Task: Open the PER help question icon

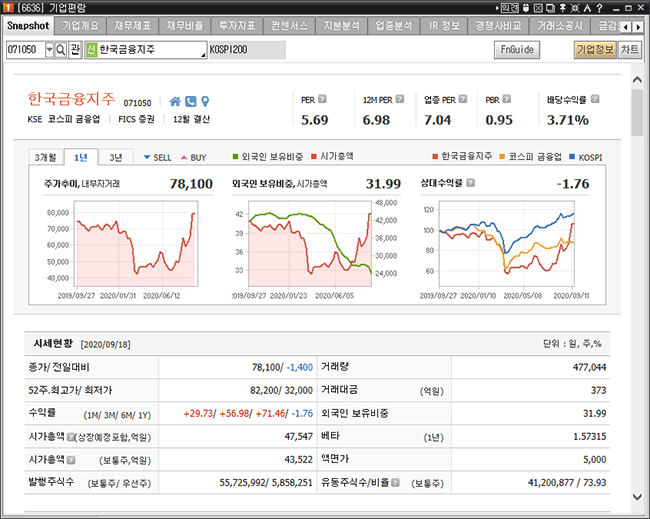Action: click(322, 99)
